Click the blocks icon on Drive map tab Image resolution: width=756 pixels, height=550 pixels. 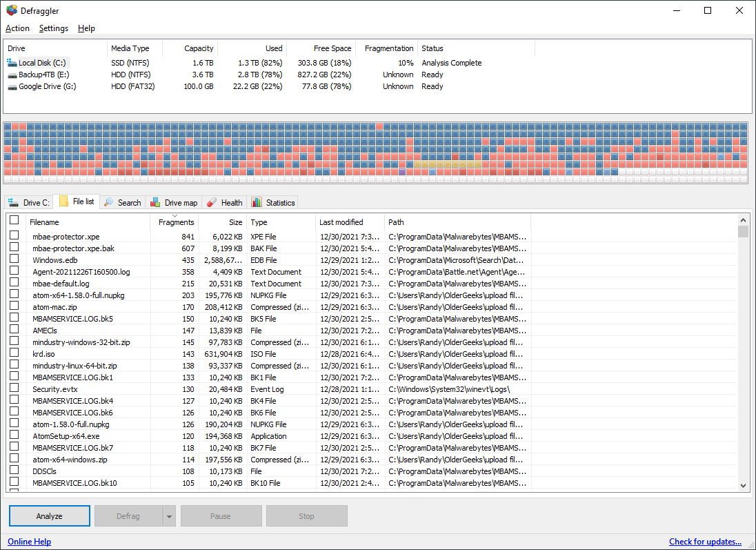(155, 203)
